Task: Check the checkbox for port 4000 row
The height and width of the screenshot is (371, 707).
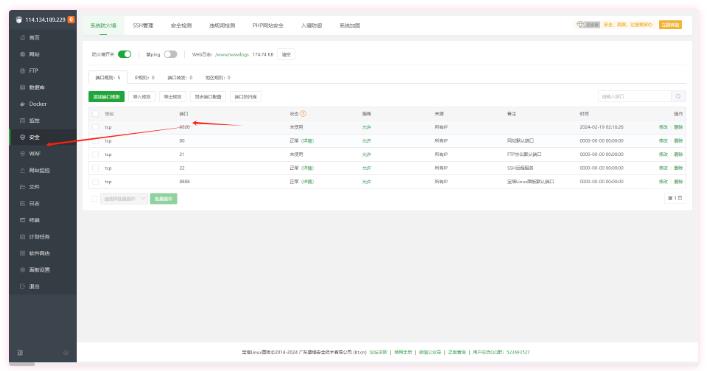Action: pyautogui.click(x=95, y=128)
